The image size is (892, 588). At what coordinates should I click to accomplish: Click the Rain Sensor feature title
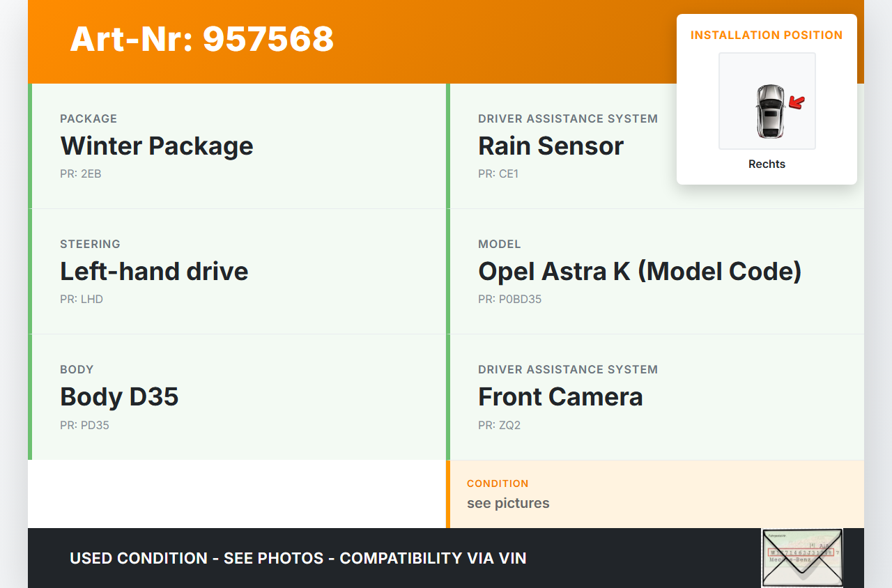pyautogui.click(x=551, y=146)
